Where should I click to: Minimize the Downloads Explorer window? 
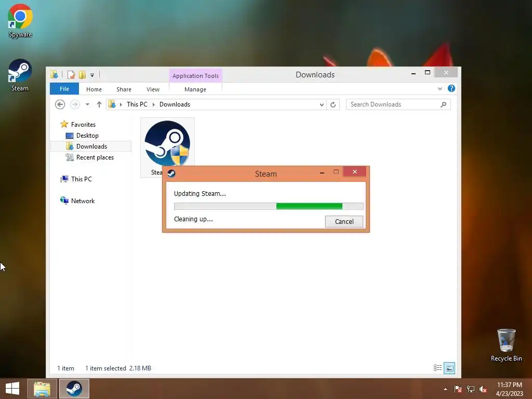pos(413,73)
